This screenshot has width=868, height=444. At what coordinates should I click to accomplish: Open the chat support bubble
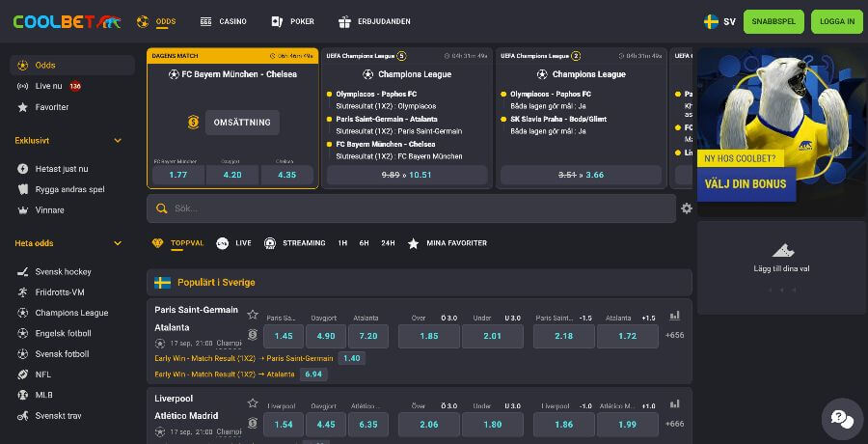(x=840, y=419)
